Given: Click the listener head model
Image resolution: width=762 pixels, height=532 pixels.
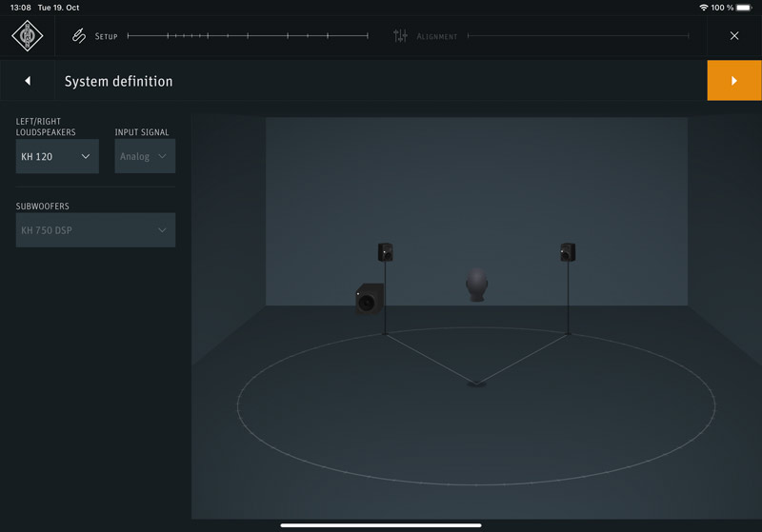Looking at the screenshot, I should click(x=476, y=284).
